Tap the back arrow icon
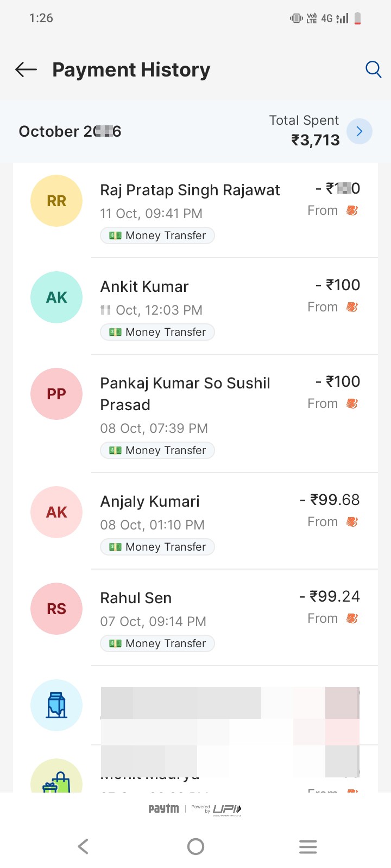This screenshot has height=868, width=391. (26, 69)
